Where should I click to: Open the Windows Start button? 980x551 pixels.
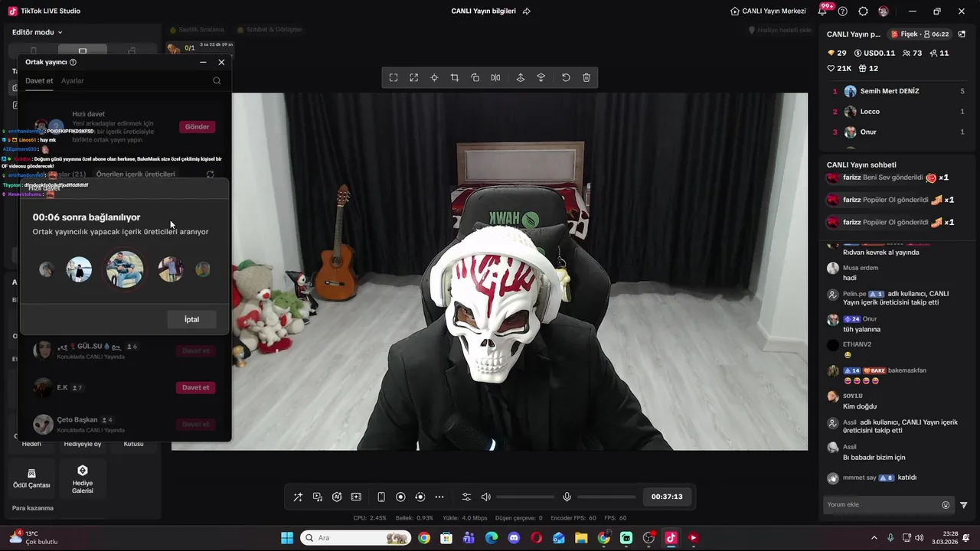pyautogui.click(x=287, y=538)
